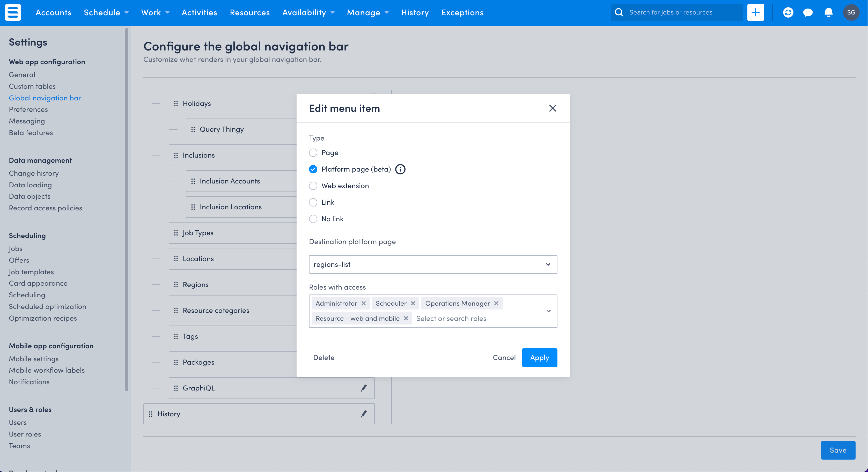This screenshot has height=472, width=868.
Task: Click drag handle for Regions item
Action: click(x=176, y=285)
